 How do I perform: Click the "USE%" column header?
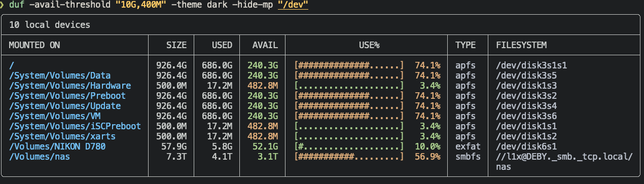(369, 45)
